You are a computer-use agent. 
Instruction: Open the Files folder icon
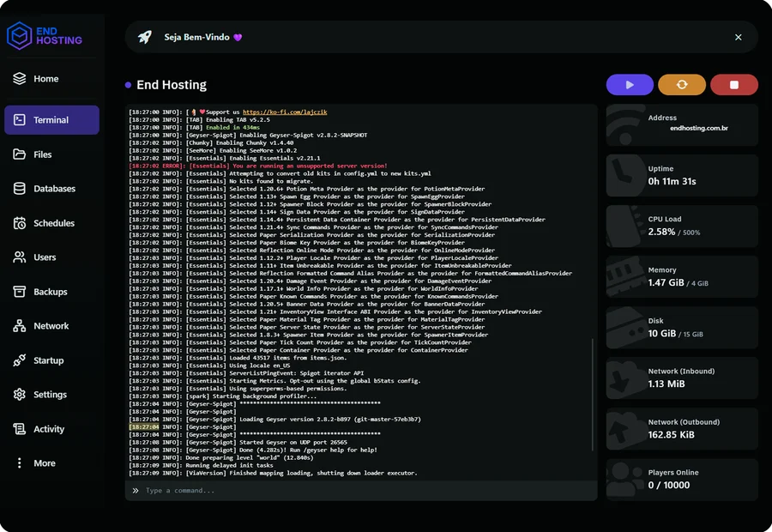click(19, 154)
